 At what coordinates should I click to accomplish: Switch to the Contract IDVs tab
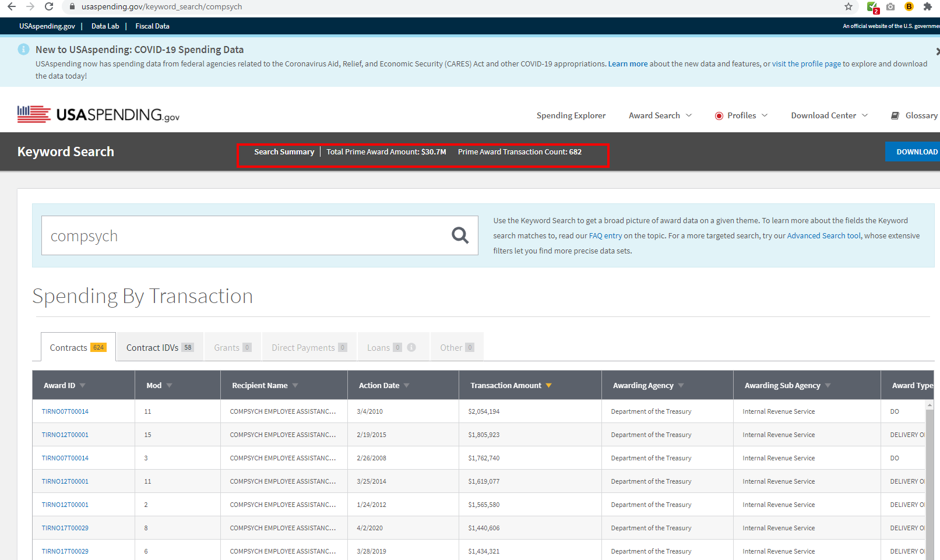(160, 347)
